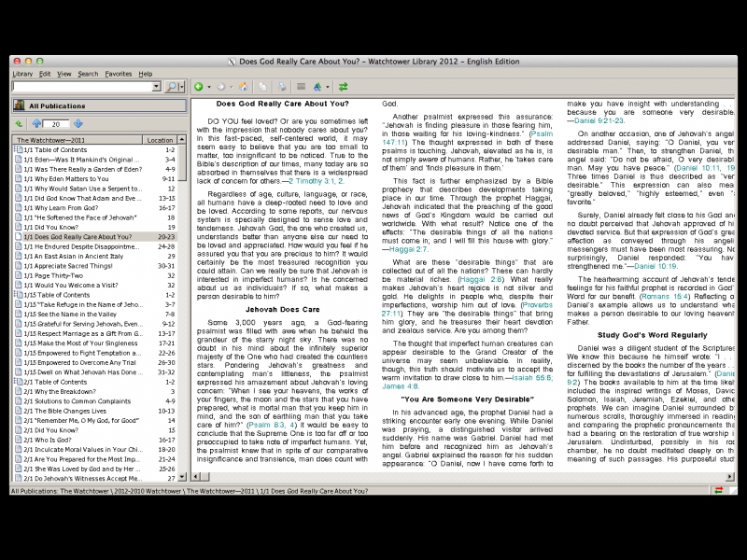Viewport: 747px width, 560px height.
Task: Click the All Publications header button
Action: pos(99,105)
